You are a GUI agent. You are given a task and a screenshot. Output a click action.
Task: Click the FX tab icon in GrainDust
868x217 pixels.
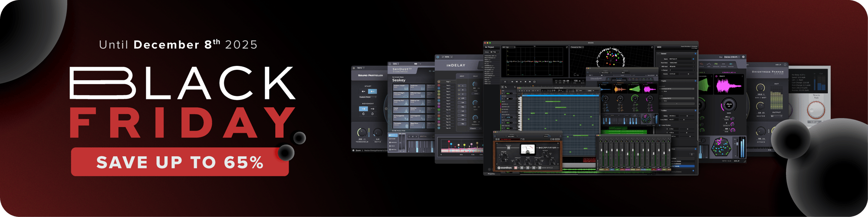tap(716, 64)
